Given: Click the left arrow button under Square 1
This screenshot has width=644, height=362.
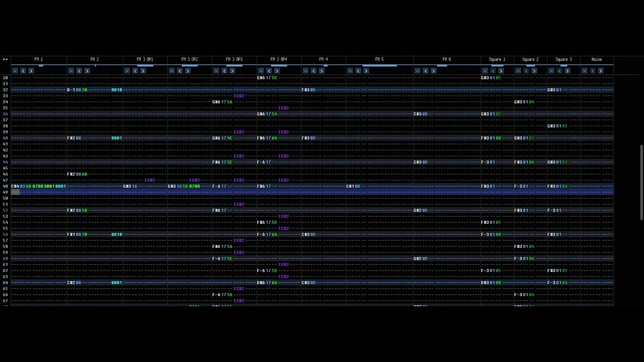Looking at the screenshot, I should (x=493, y=71).
